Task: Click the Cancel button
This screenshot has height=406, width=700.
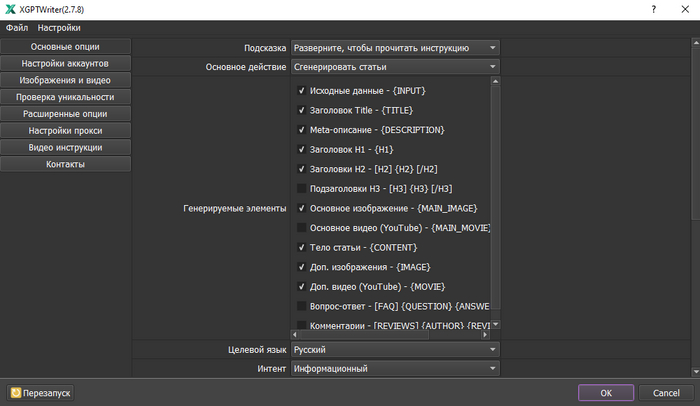Action: pos(659,393)
